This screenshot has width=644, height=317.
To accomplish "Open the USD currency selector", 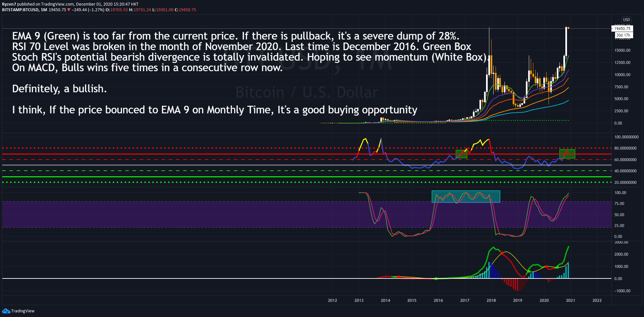I will 626,20.
